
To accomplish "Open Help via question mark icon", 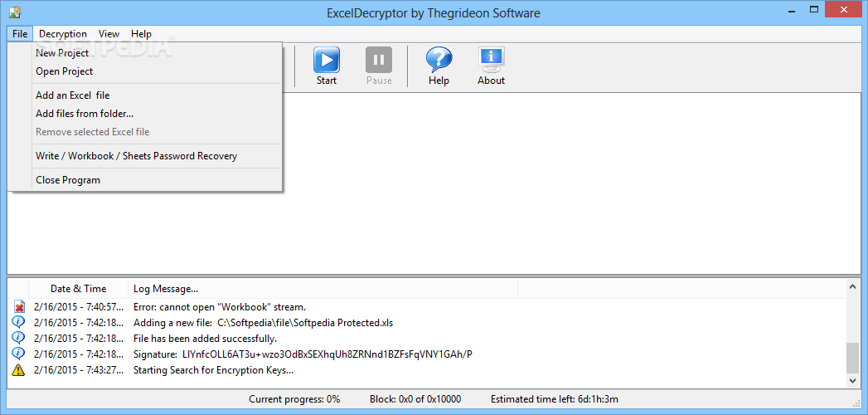I will point(439,59).
